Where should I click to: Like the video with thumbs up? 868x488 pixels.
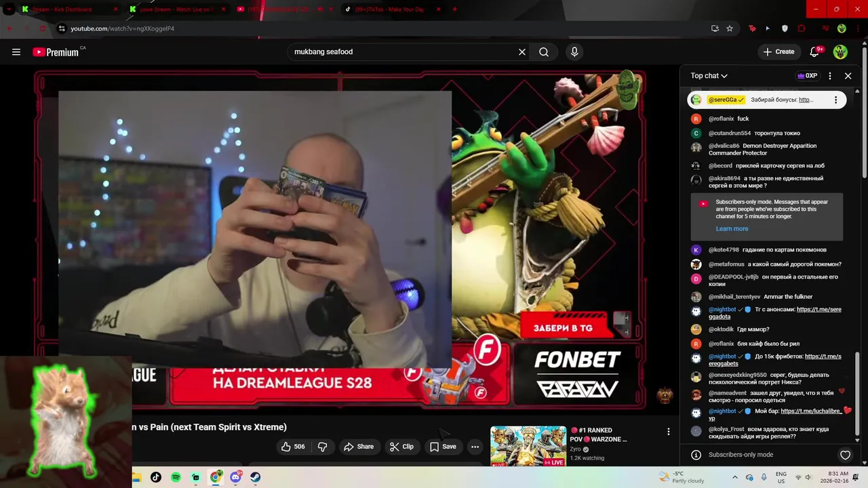293,447
